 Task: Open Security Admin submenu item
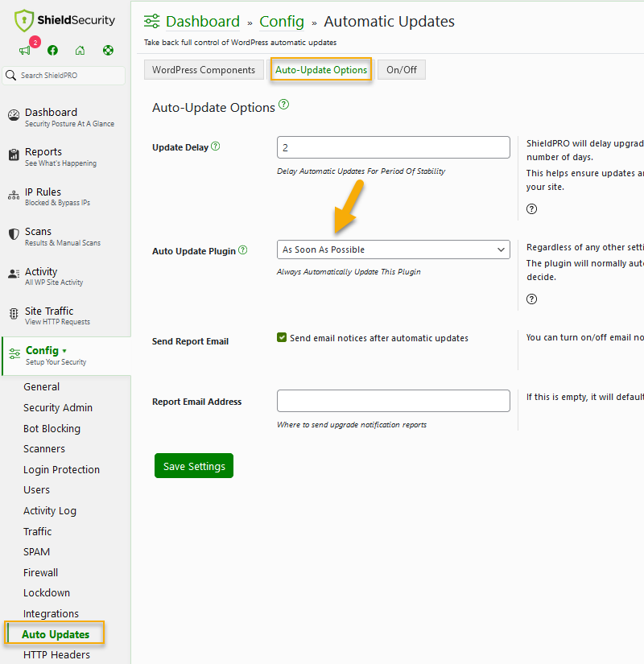coord(58,407)
